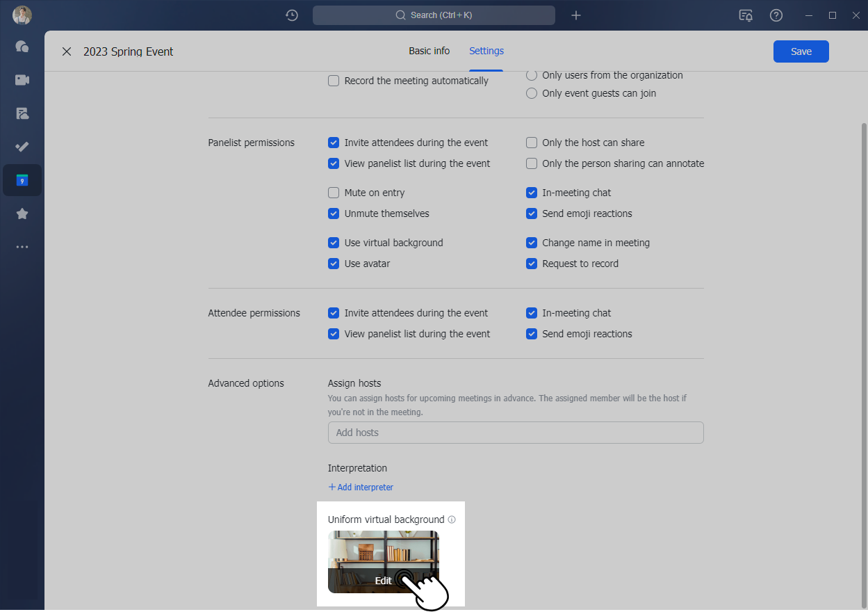Open the Messages panel in the sidebar
Image resolution: width=868 pixels, height=612 pixels.
[x=22, y=47]
